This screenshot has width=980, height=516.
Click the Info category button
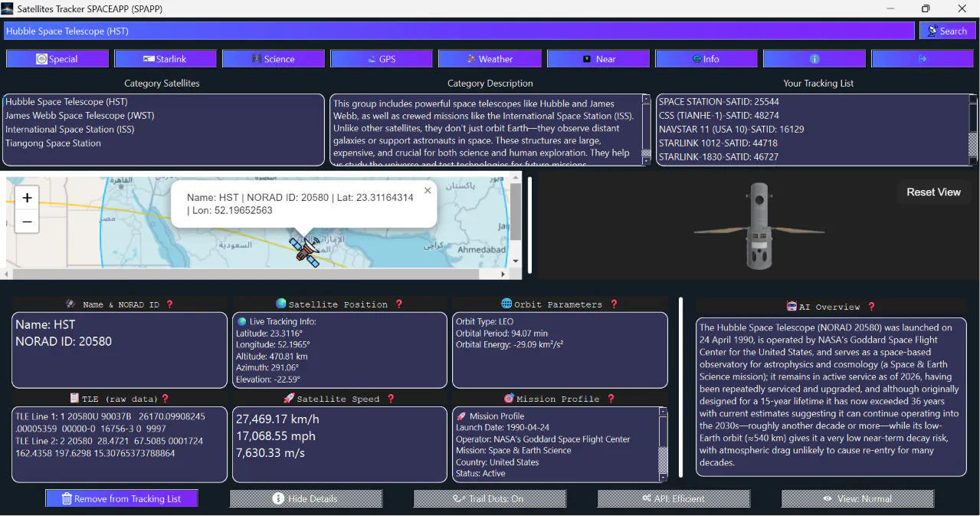(x=706, y=59)
